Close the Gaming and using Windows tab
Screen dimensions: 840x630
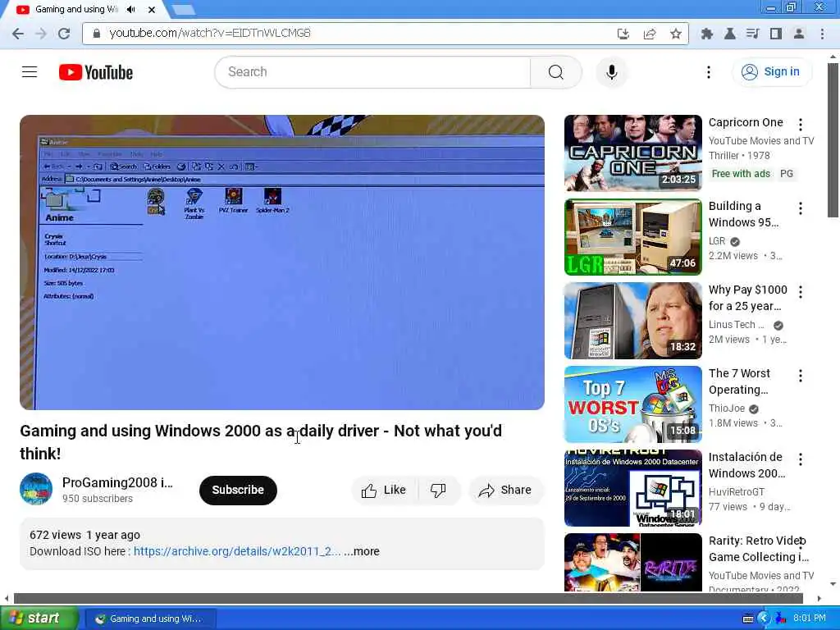point(152,9)
